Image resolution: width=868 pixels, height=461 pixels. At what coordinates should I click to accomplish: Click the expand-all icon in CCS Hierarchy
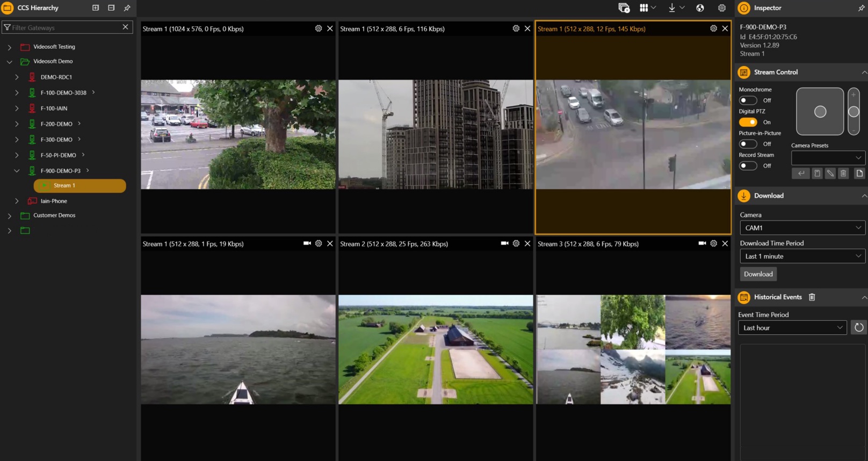(x=96, y=8)
